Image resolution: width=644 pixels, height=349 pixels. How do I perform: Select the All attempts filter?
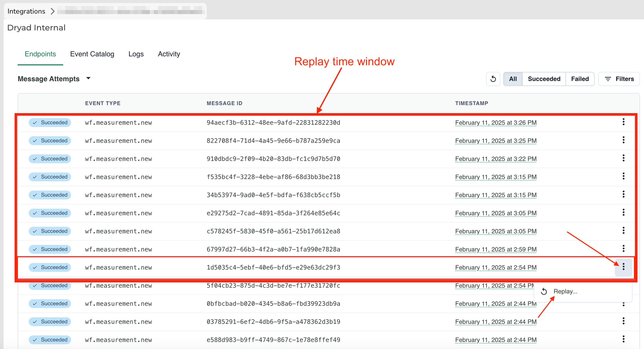click(513, 79)
